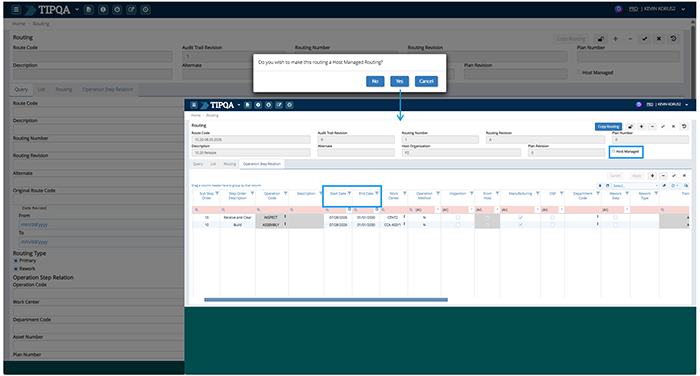
Task: Click the share/export icon in background window header
Action: pyautogui.click(x=131, y=9)
